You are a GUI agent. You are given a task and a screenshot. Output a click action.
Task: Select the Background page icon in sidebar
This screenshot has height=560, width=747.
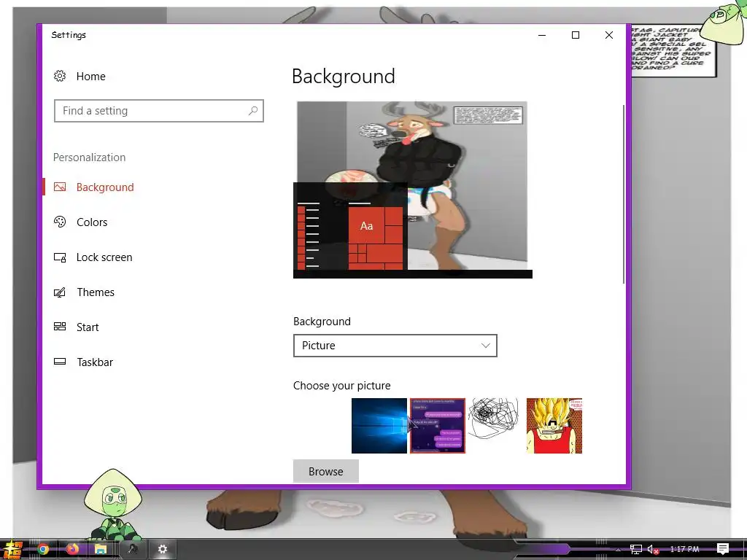(x=60, y=187)
